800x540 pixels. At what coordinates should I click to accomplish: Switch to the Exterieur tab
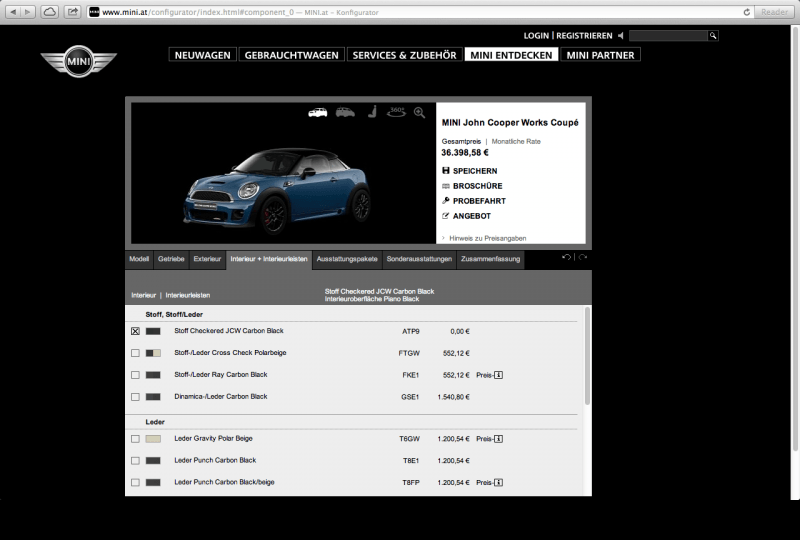[x=207, y=259]
